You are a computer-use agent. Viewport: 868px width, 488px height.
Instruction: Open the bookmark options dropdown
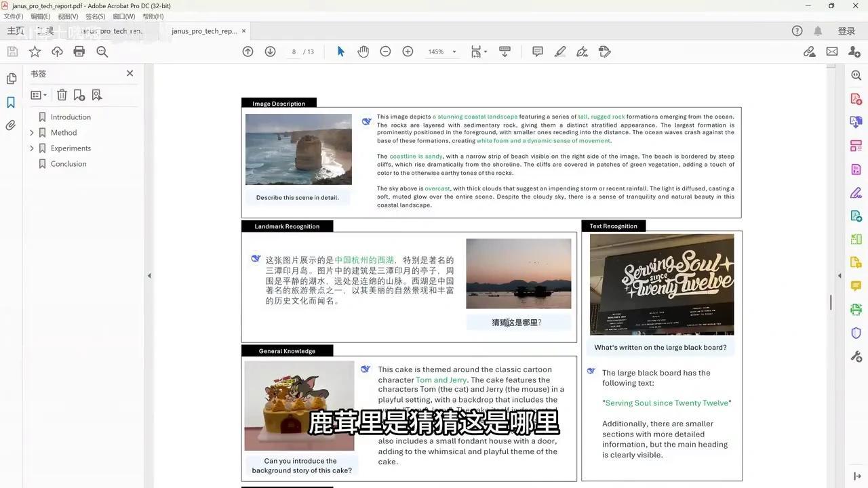pyautogui.click(x=38, y=95)
